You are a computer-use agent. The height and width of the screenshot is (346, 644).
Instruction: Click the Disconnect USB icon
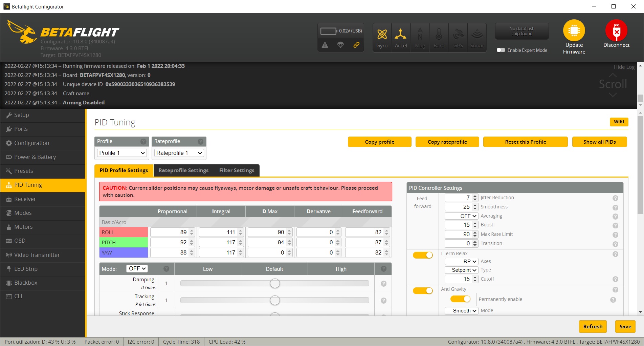(616, 30)
